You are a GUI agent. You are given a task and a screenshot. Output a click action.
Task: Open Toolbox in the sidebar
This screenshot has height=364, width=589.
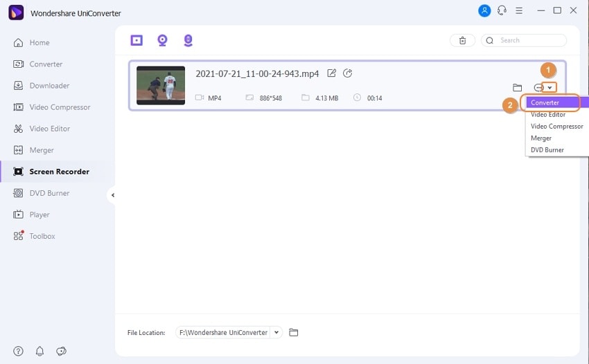pyautogui.click(x=34, y=236)
